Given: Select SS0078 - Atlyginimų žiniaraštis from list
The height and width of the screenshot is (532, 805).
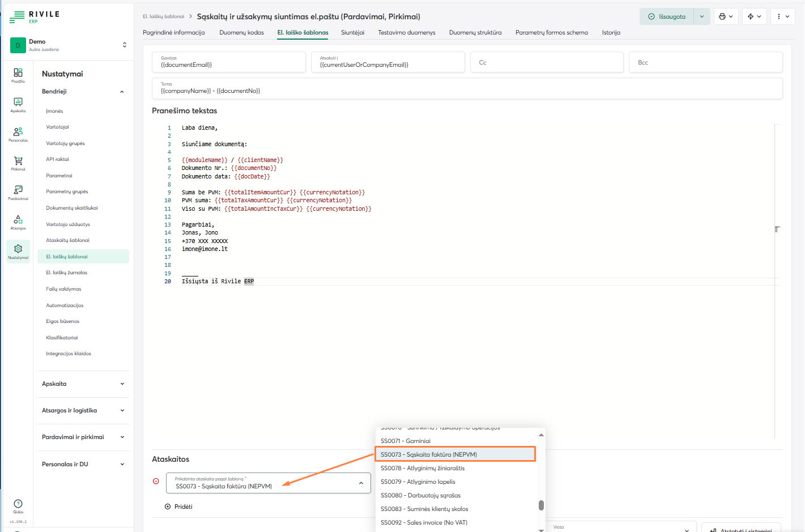Looking at the screenshot, I should tap(423, 468).
